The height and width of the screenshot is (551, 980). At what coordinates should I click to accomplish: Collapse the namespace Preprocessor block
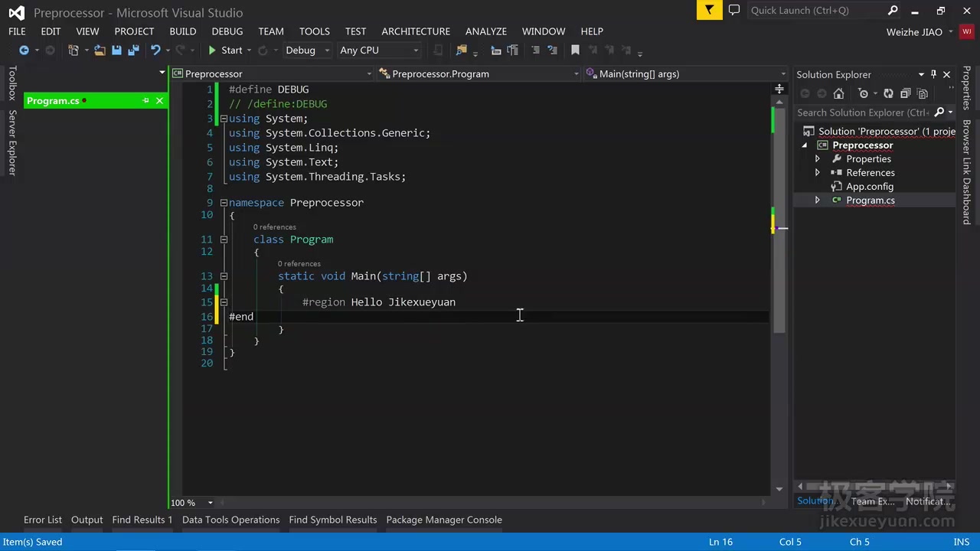pos(224,203)
